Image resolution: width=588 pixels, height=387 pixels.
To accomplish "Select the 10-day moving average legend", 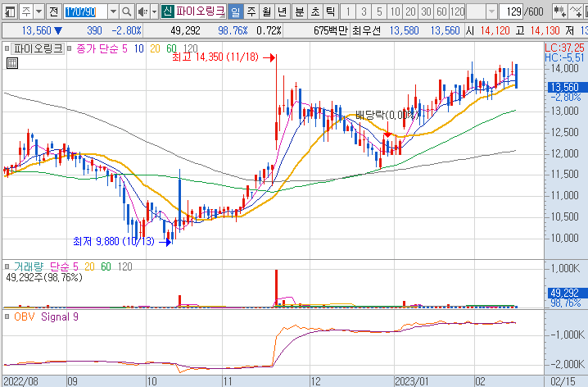I will click(138, 48).
